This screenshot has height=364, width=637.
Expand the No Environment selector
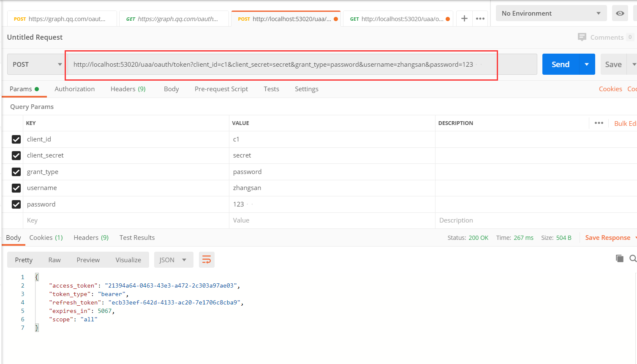[x=551, y=14]
